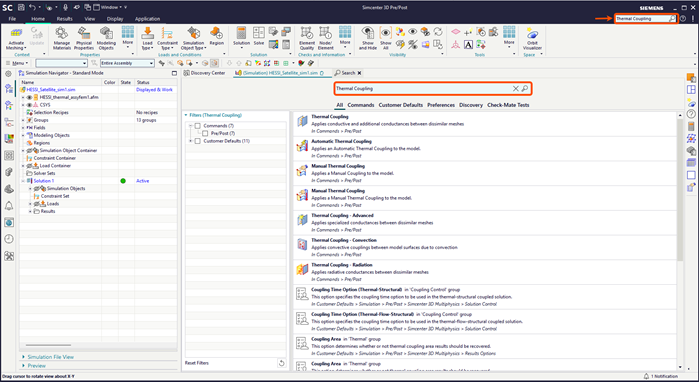Switch to the Application ribbon tab
The image size is (699, 382).
148,19
